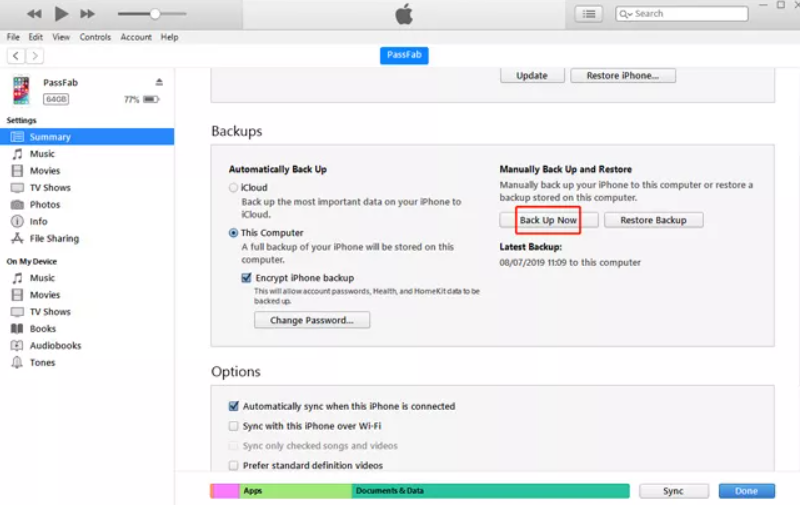800x505 pixels.
Task: Select Audiobooks under On My Device
Action: tap(55, 346)
